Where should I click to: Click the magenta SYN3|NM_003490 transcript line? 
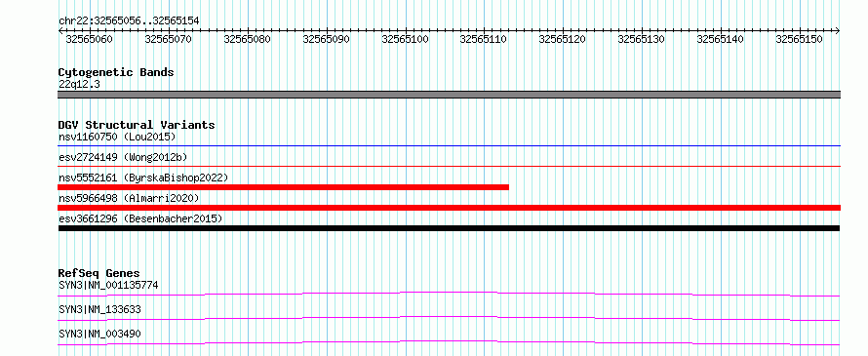pos(449,342)
